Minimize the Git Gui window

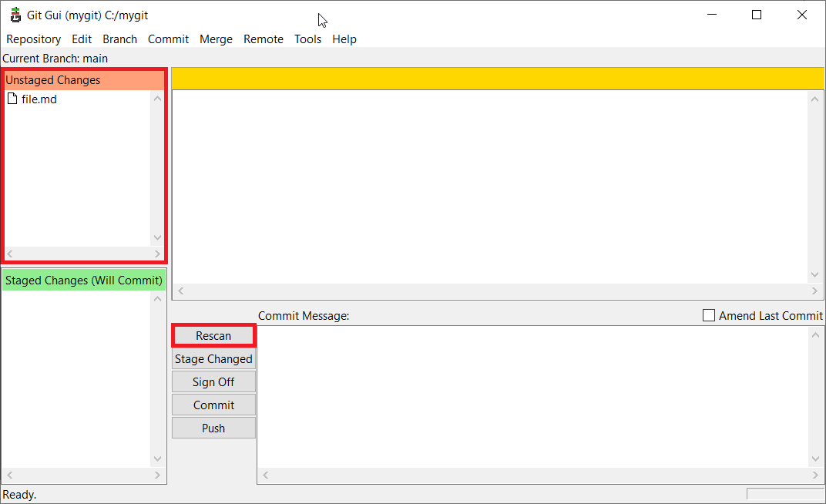click(712, 15)
